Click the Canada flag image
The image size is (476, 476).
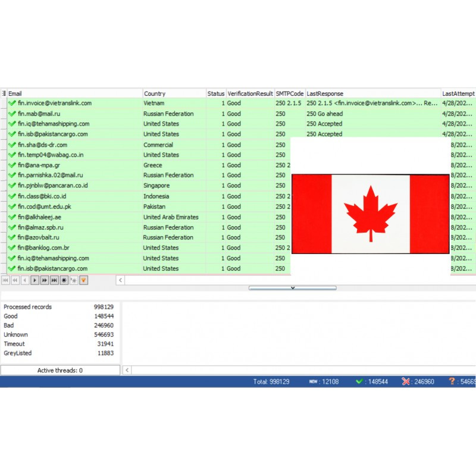pos(370,214)
